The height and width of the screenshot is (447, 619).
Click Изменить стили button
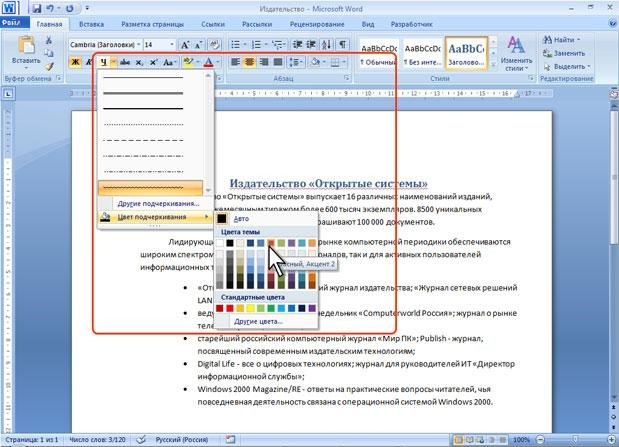[x=516, y=53]
